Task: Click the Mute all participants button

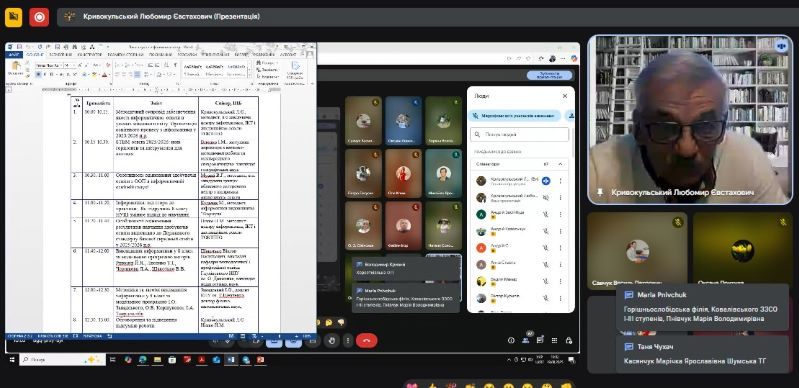Action: click(514, 116)
